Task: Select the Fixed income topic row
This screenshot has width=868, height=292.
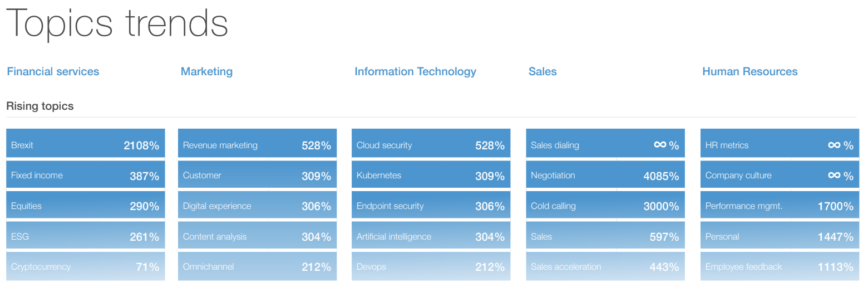Action: pyautogui.click(x=85, y=176)
